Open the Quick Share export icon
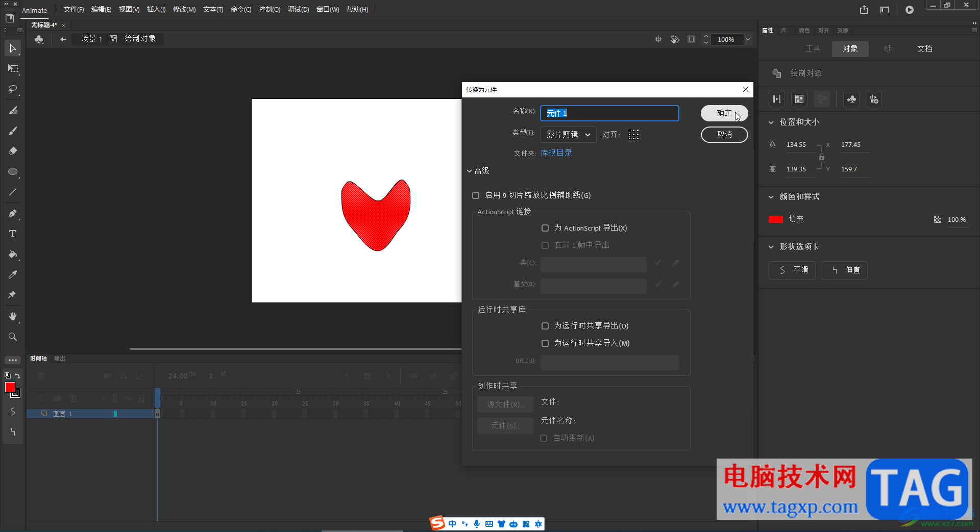Screen dimensions: 980x532 pos(864,10)
